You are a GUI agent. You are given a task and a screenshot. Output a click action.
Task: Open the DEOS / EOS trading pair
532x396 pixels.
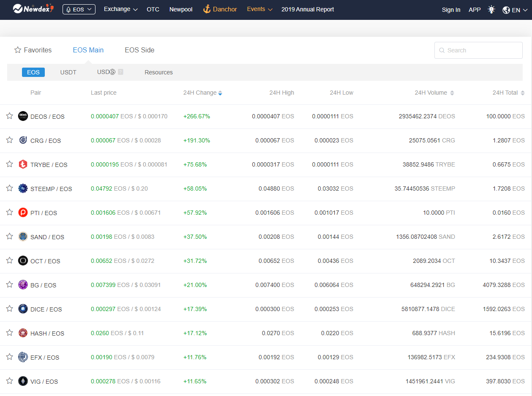pyautogui.click(x=47, y=117)
